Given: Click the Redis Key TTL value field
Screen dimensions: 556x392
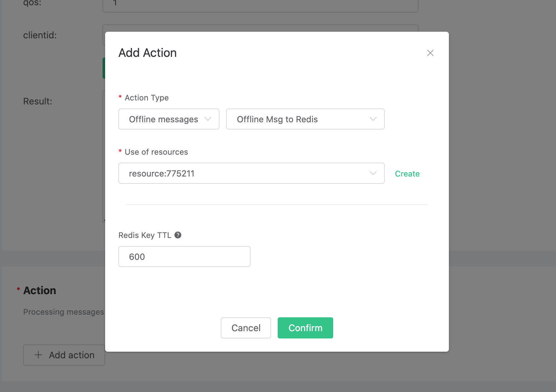Looking at the screenshot, I should point(184,256).
